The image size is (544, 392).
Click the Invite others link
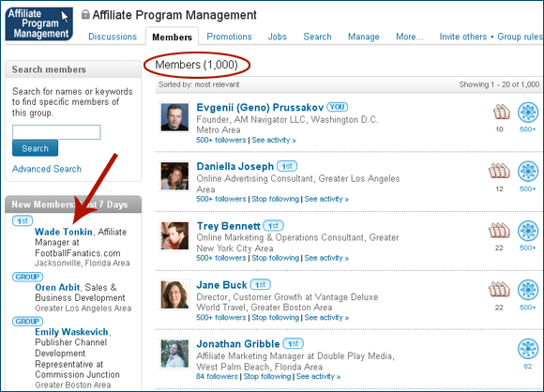[x=463, y=37]
